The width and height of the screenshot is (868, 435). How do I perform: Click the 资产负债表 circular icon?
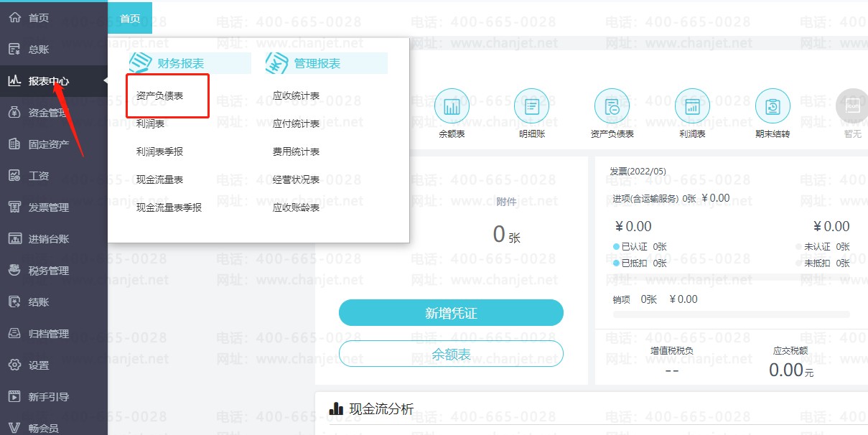coord(612,105)
